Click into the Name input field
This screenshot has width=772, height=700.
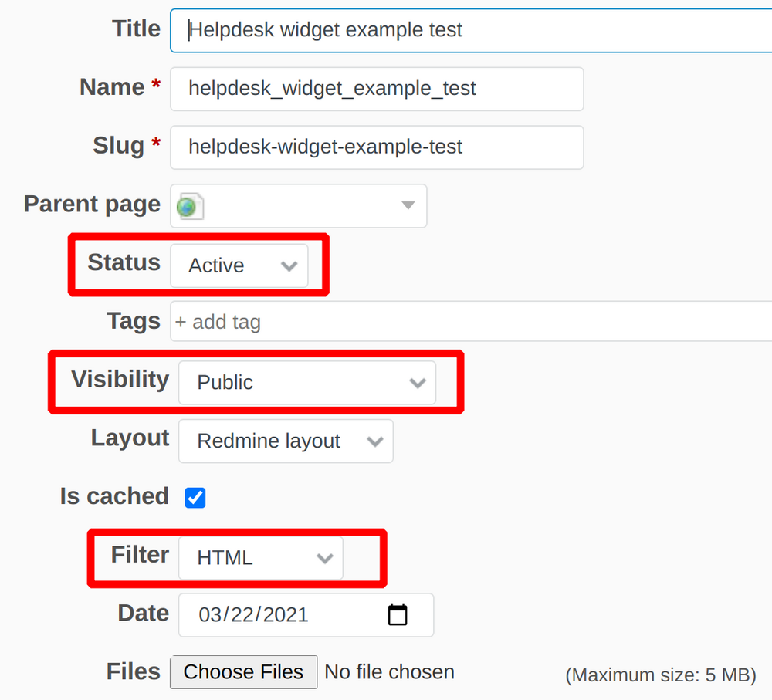(377, 89)
